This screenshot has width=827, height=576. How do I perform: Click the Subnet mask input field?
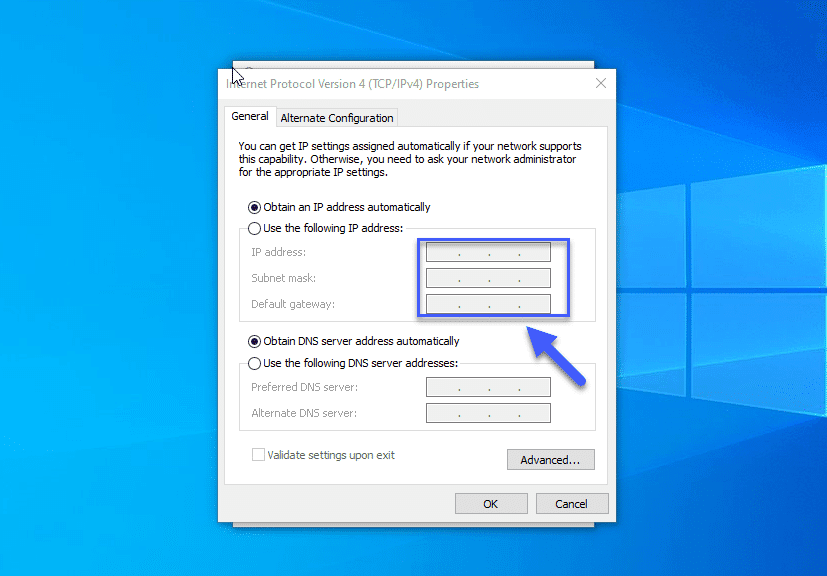(488, 278)
